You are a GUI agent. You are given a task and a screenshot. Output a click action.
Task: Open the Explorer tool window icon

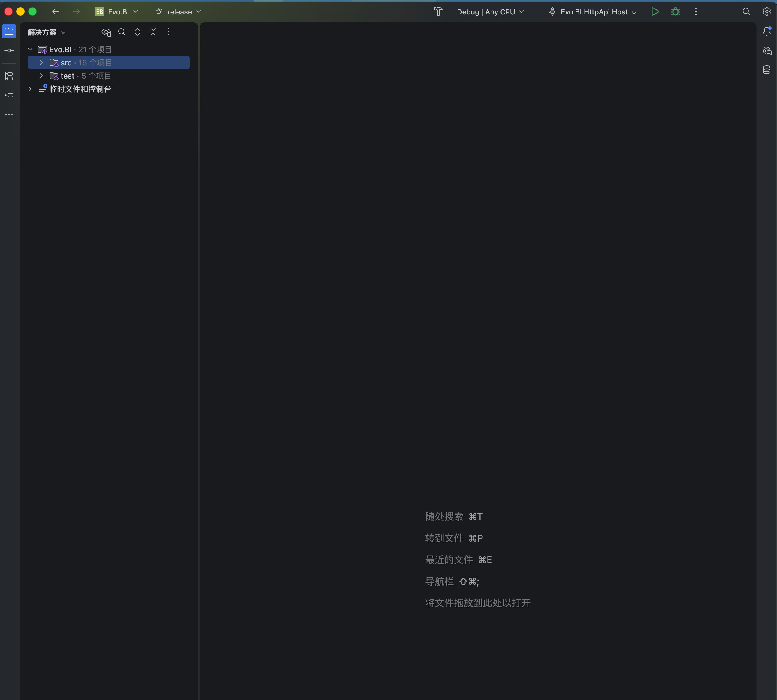[x=9, y=32]
